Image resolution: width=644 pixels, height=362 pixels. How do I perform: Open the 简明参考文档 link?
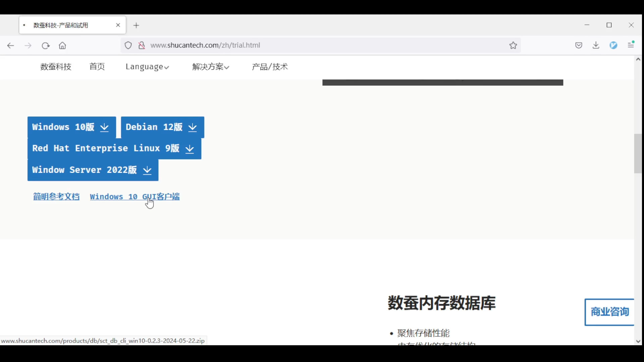(x=56, y=197)
